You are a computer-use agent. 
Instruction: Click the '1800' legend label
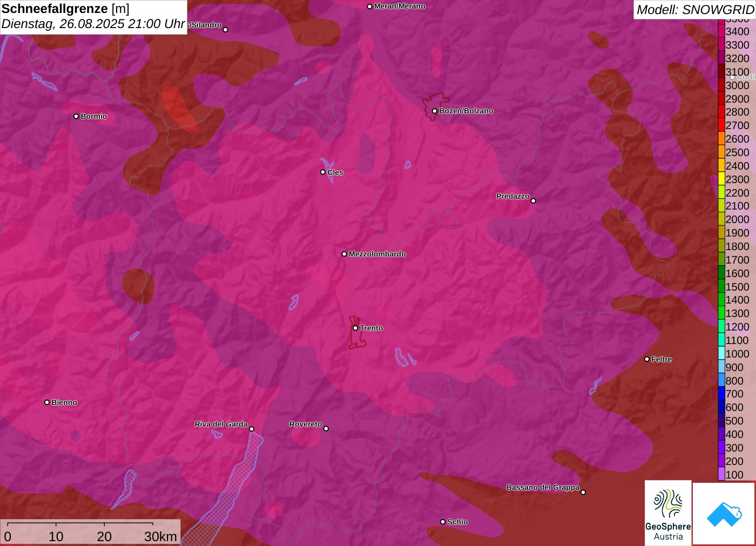coord(738,246)
